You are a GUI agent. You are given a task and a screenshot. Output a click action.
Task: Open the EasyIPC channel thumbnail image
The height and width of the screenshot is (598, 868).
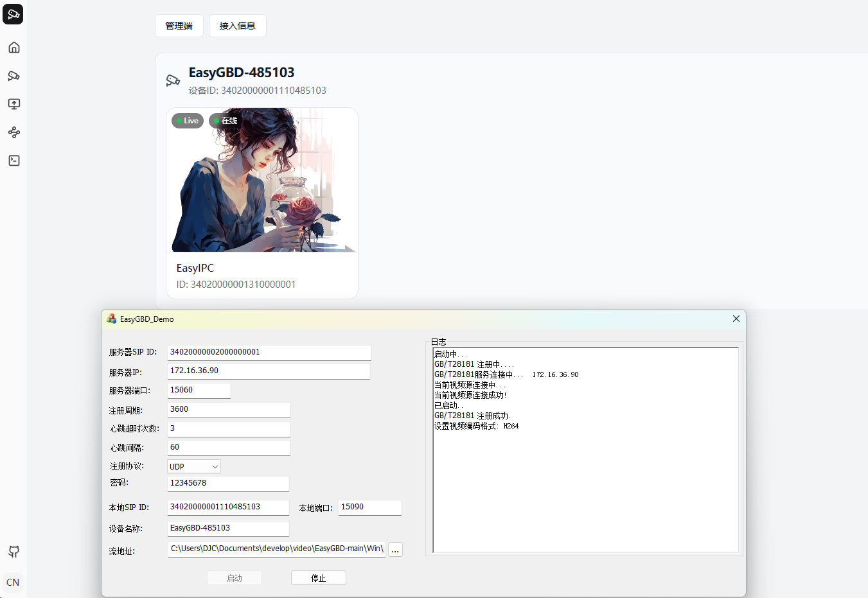point(262,180)
